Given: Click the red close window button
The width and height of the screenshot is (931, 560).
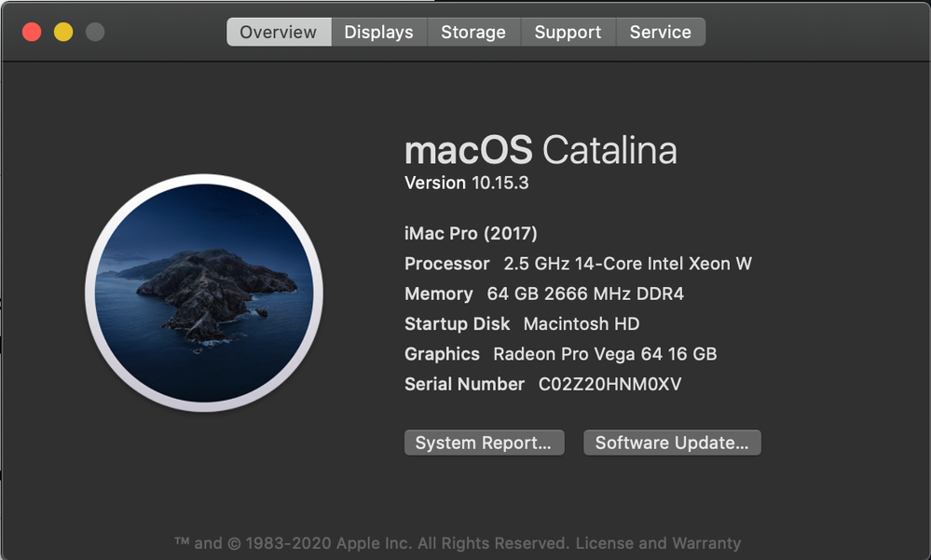Looking at the screenshot, I should coord(34,30).
